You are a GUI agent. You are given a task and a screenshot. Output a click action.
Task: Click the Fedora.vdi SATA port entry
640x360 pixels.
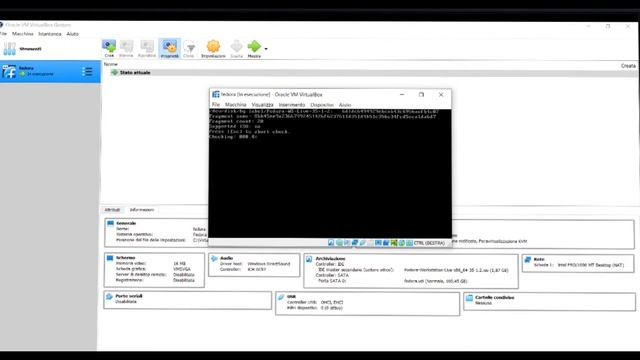pyautogui.click(x=436, y=281)
